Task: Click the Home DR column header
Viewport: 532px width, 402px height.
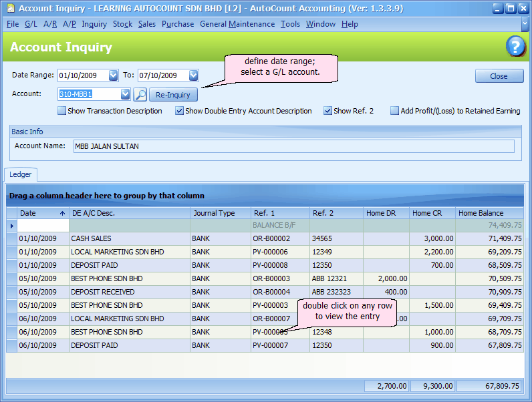Action: tap(386, 213)
